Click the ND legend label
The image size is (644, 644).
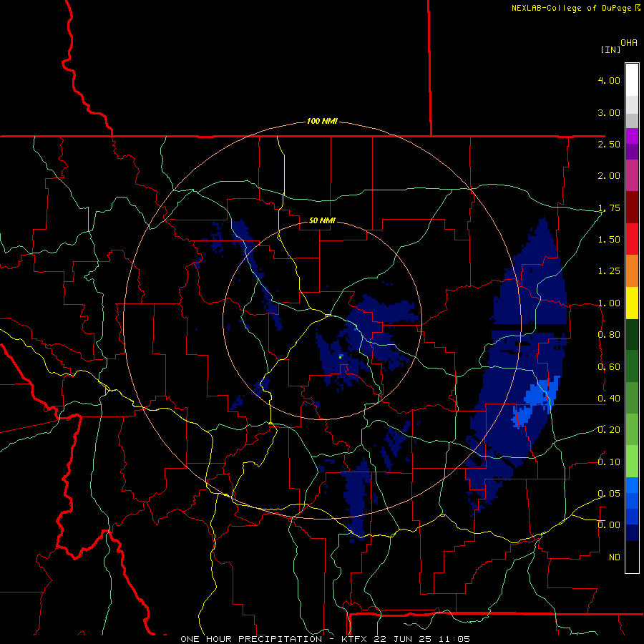coord(615,557)
